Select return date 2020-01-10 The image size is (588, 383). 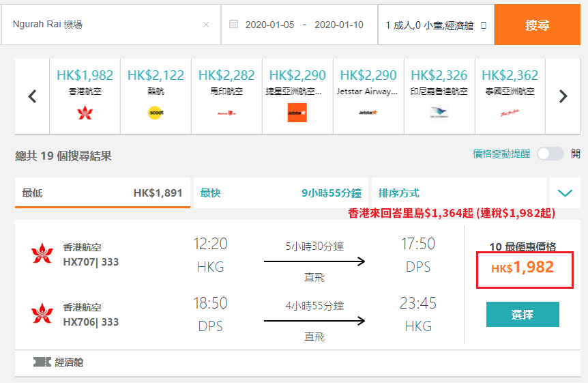click(x=339, y=25)
